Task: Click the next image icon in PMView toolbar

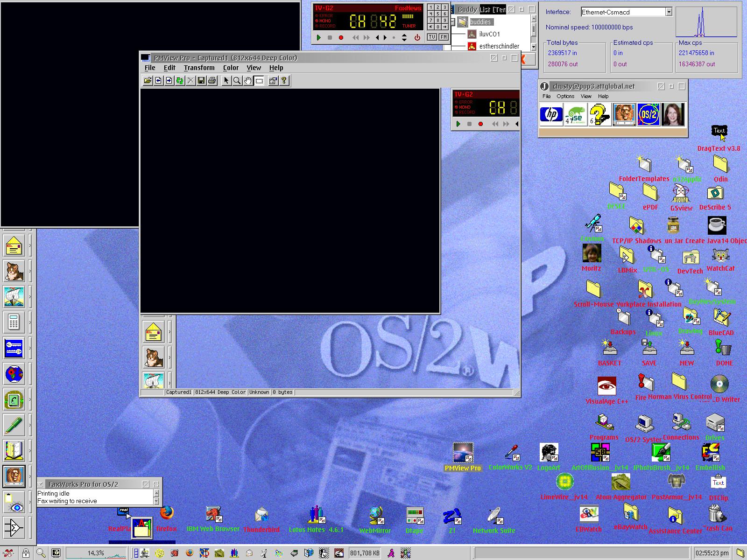Action: 169,81
